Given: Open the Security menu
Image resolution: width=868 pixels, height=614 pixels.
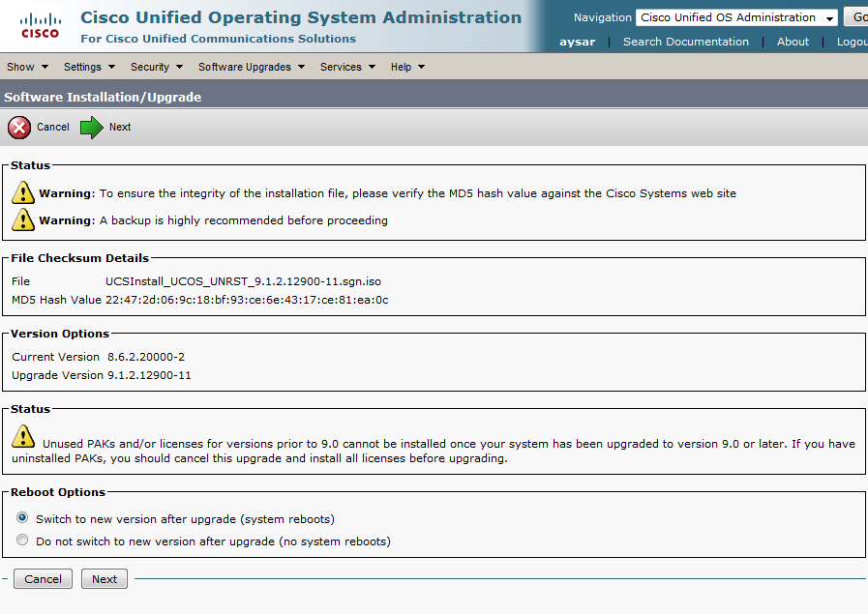Looking at the screenshot, I should [156, 67].
